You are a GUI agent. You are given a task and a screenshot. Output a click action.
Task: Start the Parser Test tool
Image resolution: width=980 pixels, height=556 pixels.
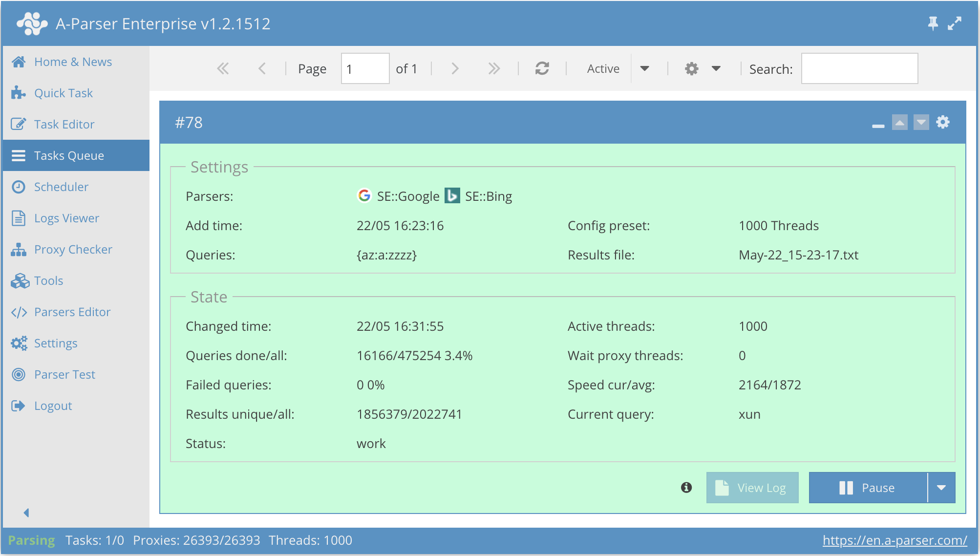(x=64, y=374)
